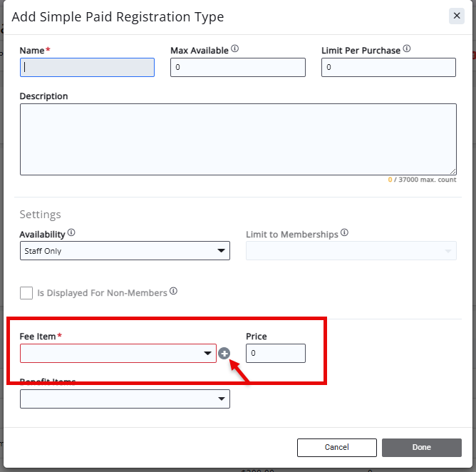Click the Limit Per Purchase info icon
Screen dimensions: 476x472
tap(407, 48)
